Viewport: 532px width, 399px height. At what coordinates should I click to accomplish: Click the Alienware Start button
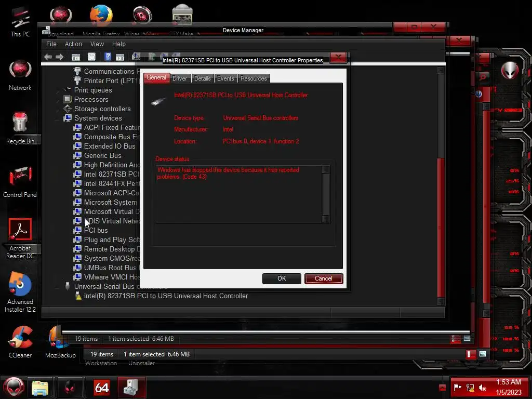click(14, 387)
